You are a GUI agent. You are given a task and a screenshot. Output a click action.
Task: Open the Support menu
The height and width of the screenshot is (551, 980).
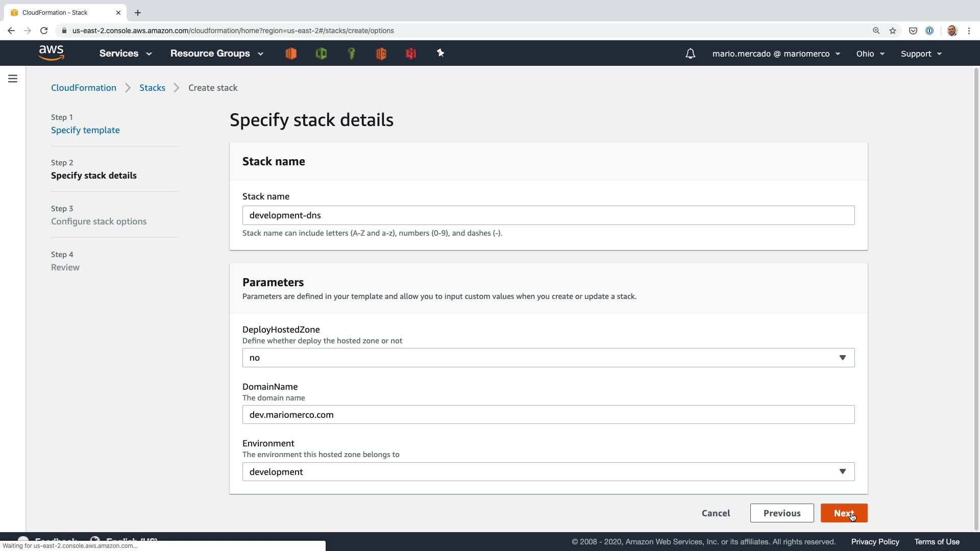921,54
